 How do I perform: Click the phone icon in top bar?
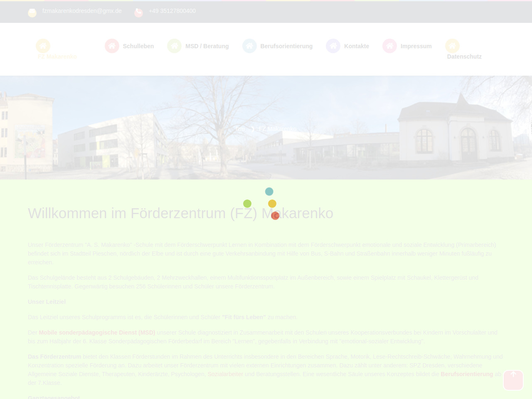(x=138, y=13)
